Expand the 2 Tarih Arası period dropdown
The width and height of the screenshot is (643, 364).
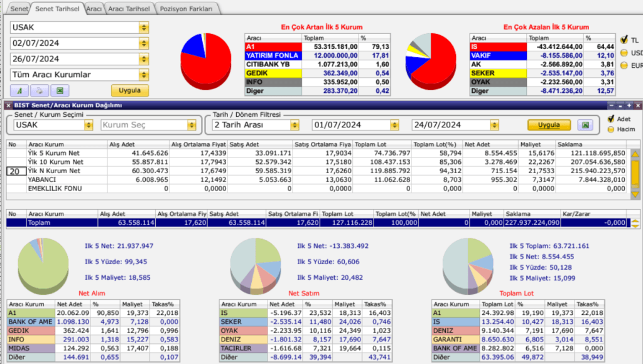(x=294, y=125)
